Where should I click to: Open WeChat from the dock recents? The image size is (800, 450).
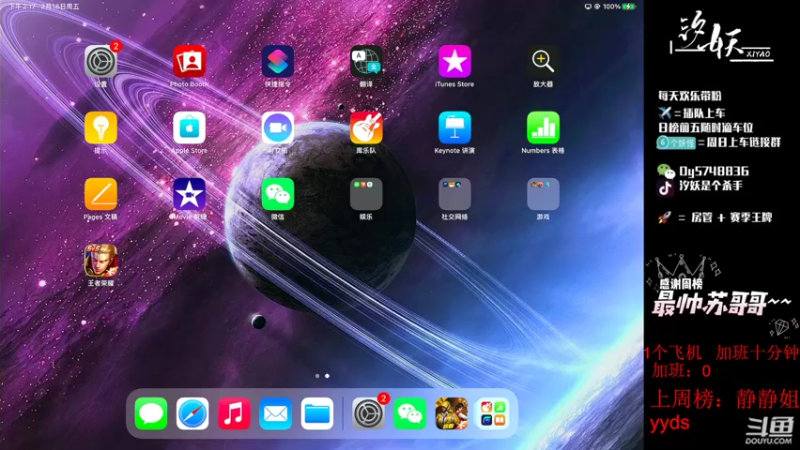pos(410,413)
